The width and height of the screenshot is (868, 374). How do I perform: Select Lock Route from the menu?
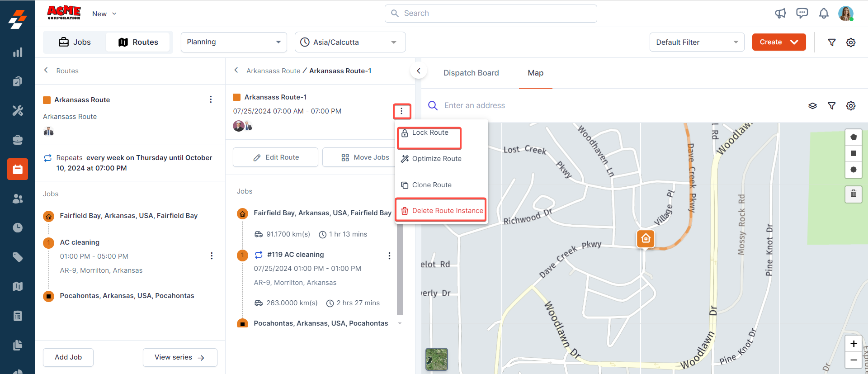point(429,133)
